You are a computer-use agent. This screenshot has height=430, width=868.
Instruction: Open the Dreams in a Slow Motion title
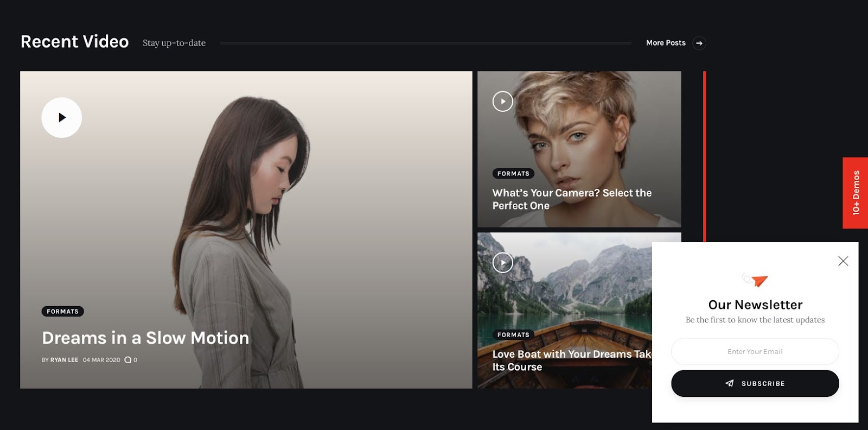point(145,338)
